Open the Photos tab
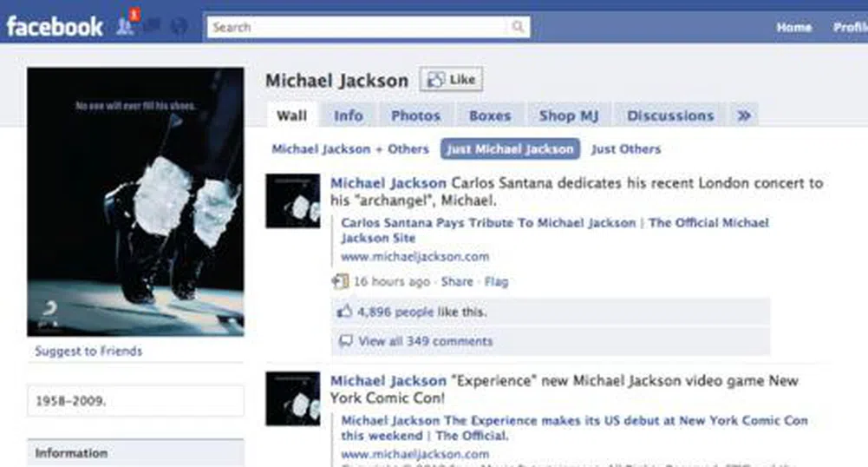This screenshot has width=868, height=467. tap(415, 115)
